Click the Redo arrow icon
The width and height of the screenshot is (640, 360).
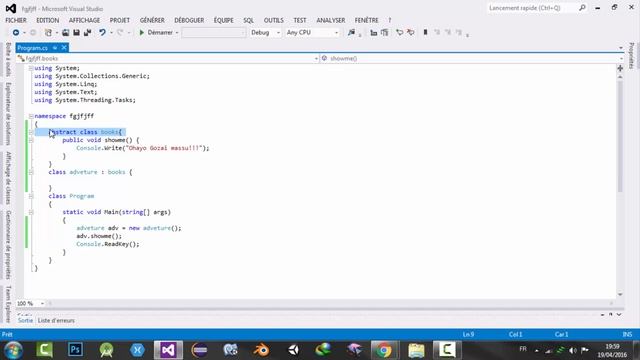point(120,32)
